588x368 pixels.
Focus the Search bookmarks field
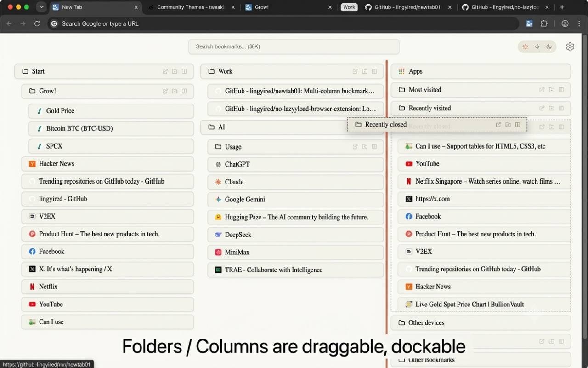coord(294,46)
